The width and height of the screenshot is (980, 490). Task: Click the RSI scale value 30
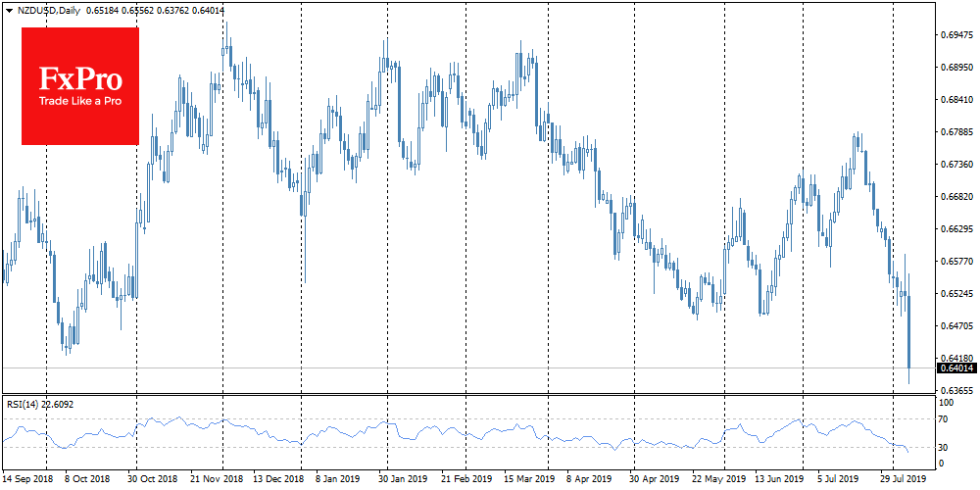946,447
